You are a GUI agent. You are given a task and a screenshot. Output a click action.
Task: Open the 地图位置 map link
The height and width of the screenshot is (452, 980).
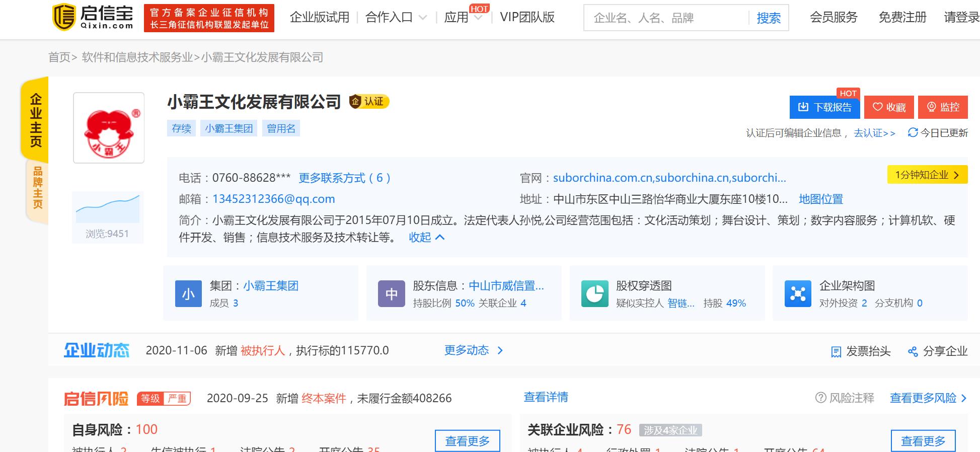821,199
